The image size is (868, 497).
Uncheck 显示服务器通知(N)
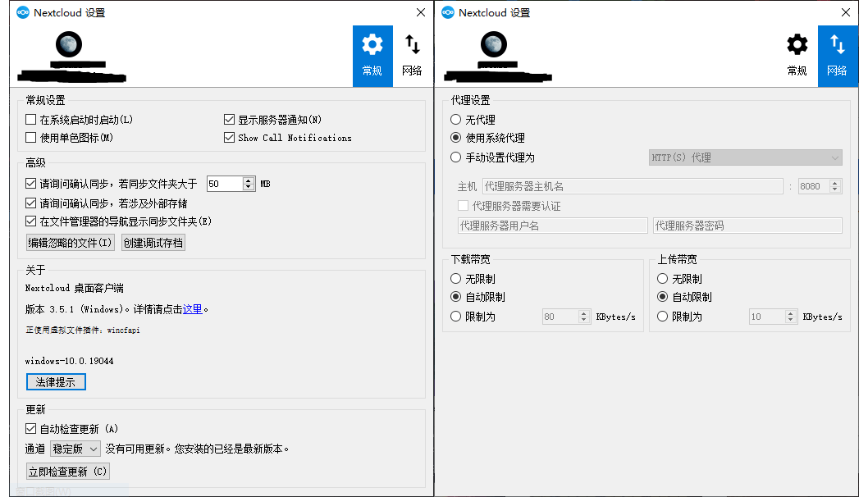point(229,120)
